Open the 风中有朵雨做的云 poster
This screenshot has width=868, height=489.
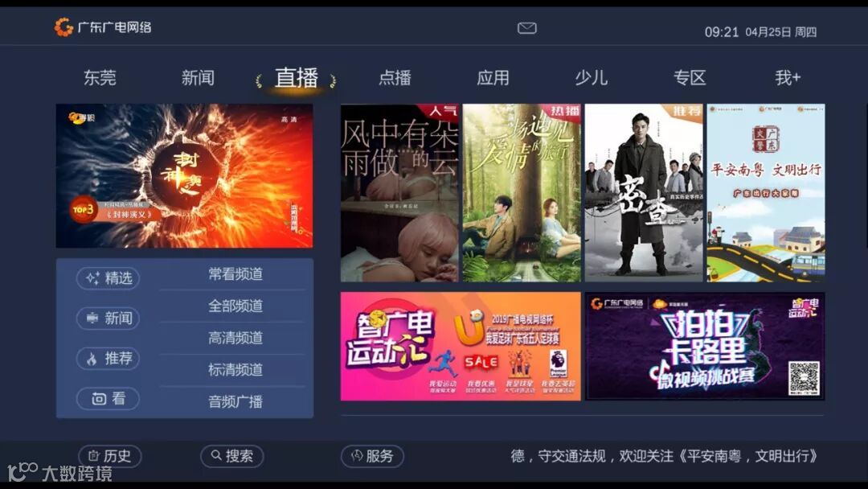click(399, 193)
